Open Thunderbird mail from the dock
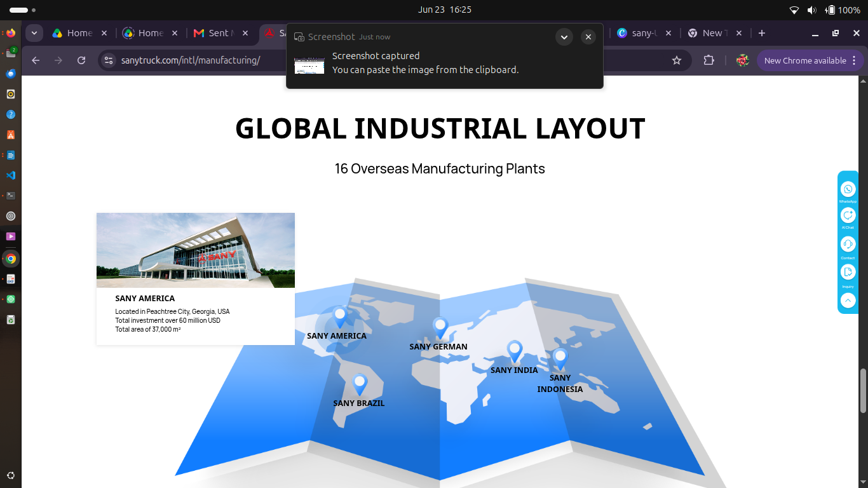Screen dimensions: 868x488 pos(11,74)
